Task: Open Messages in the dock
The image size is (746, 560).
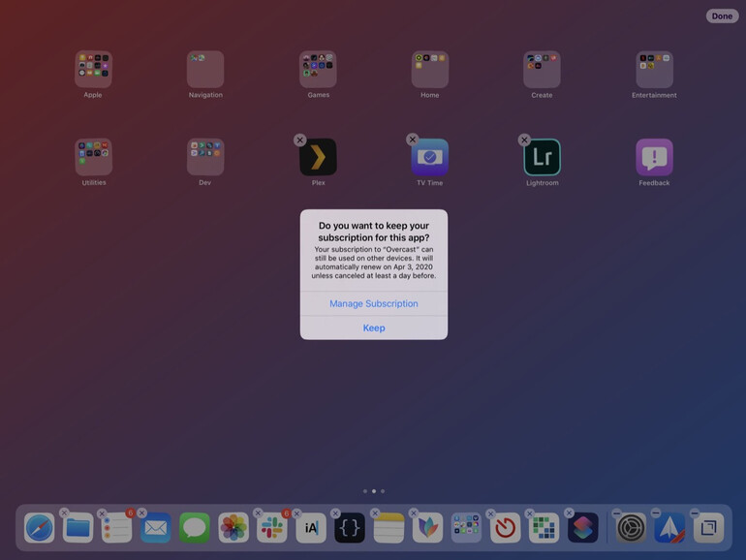Action: tap(195, 528)
